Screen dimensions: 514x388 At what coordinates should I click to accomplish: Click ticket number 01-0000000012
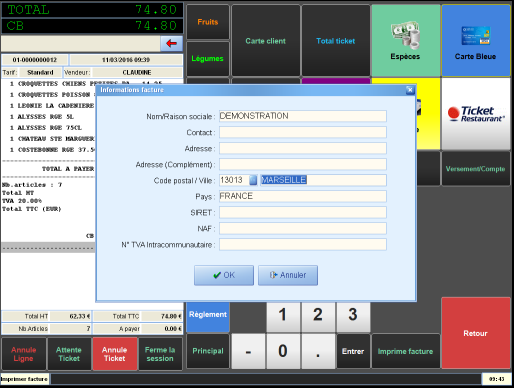pyautogui.click(x=35, y=60)
